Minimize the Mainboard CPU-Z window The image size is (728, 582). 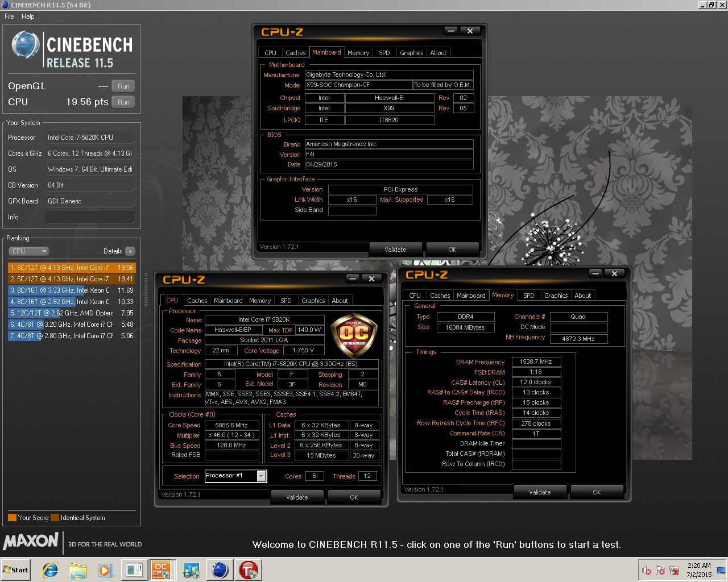451,31
